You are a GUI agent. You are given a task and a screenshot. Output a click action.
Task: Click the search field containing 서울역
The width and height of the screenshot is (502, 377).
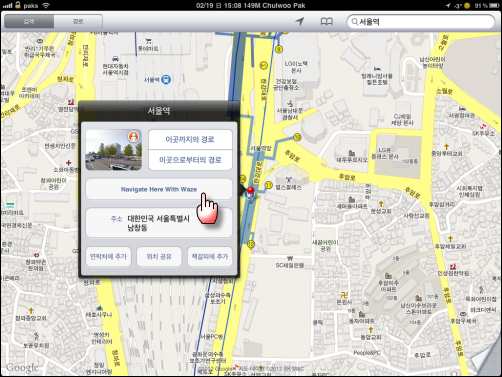pos(421,22)
